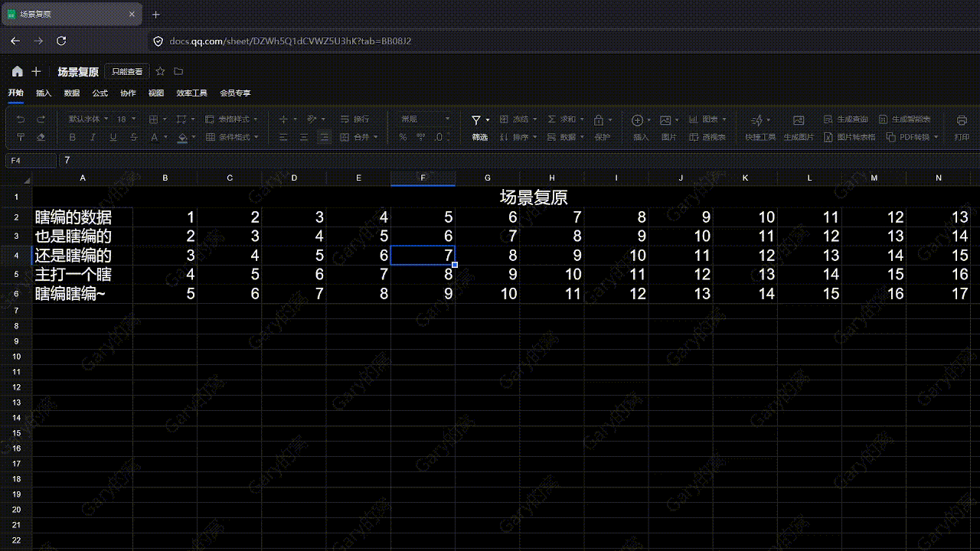Image resolution: width=980 pixels, height=551 pixels.
Task: Open the cell borders dropdown
Action: point(157,119)
